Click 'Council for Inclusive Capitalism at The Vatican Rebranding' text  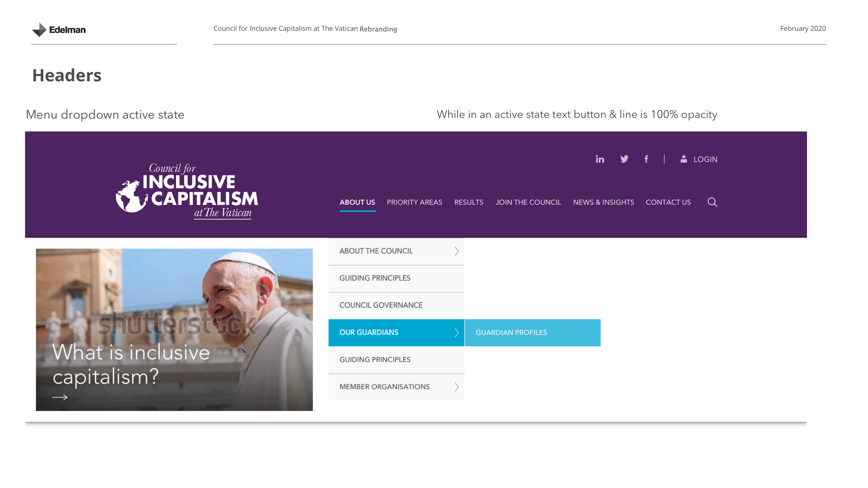[305, 29]
